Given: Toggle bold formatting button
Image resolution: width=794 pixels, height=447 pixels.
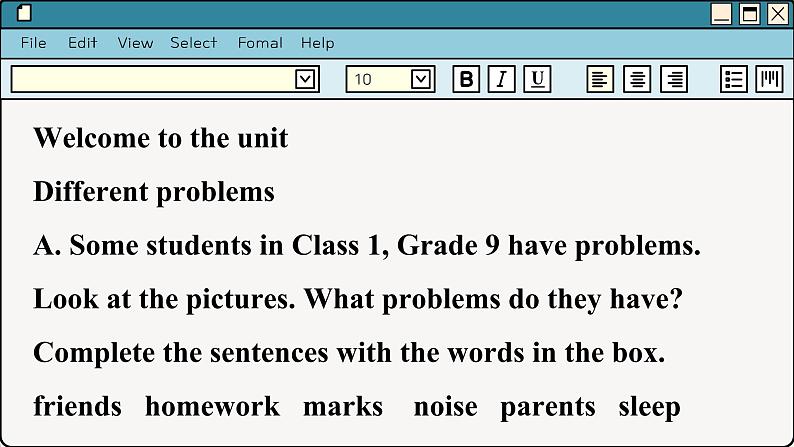Looking at the screenshot, I should (466, 80).
